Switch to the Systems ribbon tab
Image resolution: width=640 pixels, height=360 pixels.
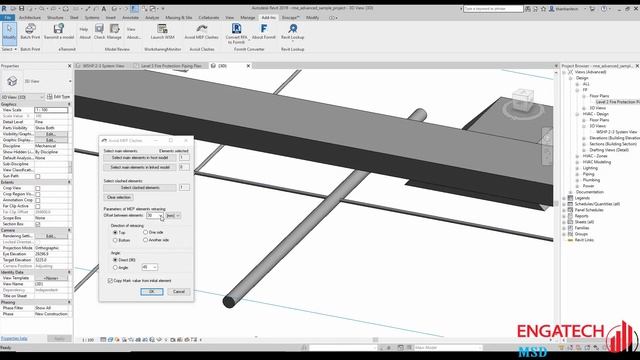[x=92, y=18]
